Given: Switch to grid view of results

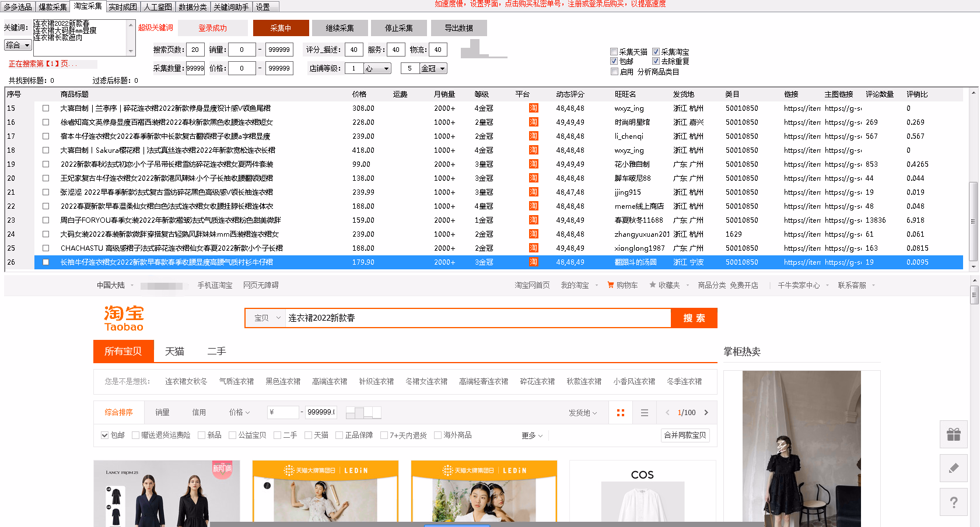Looking at the screenshot, I should click(x=621, y=413).
